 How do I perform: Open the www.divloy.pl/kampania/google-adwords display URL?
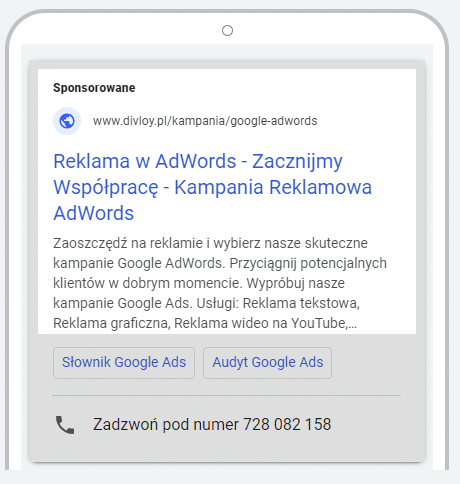coord(205,121)
